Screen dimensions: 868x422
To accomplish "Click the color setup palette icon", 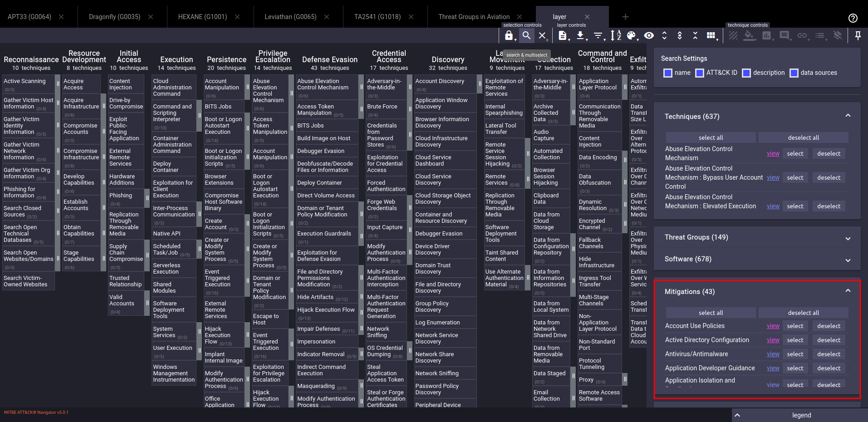I will tap(631, 35).
